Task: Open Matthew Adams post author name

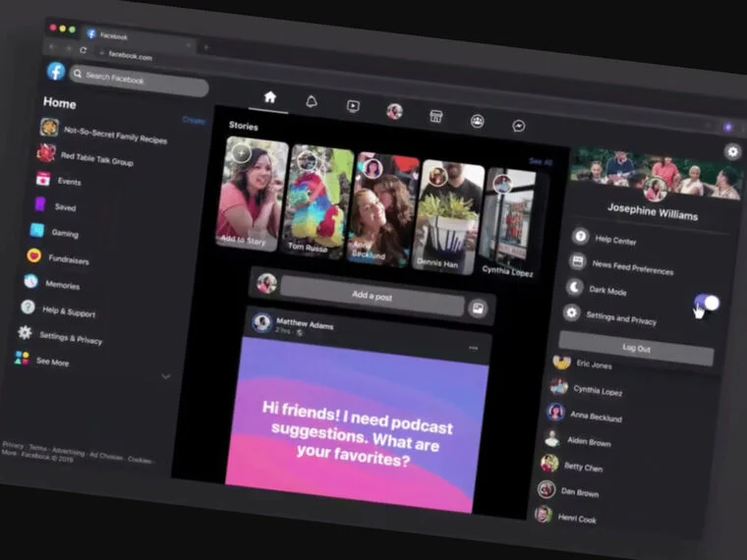Action: tap(305, 324)
